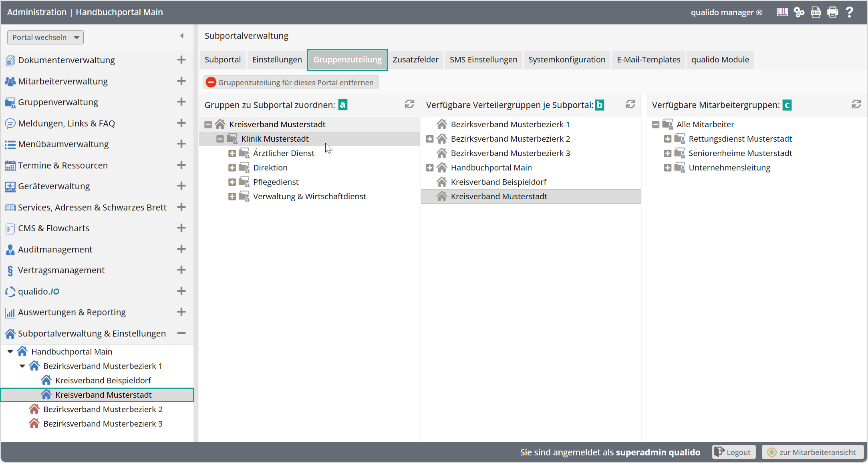Expand Seniorenheime Musterstadt node
868x463 pixels.
[x=668, y=153]
